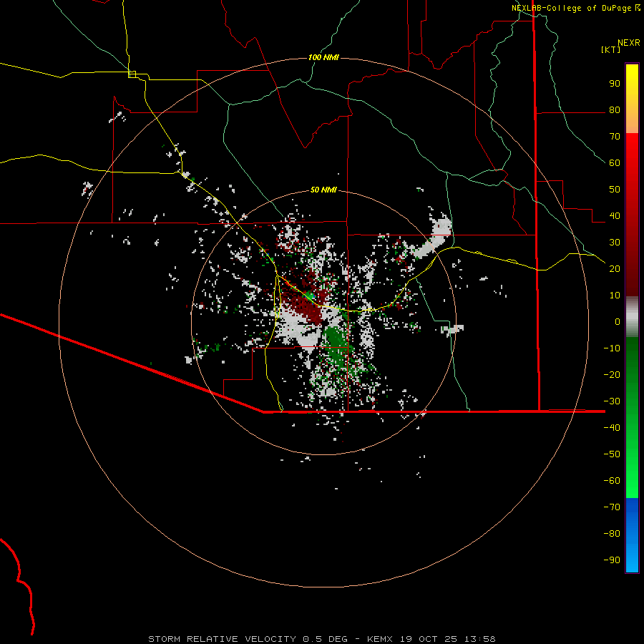Click the [KT] units label
The height and width of the screenshot is (644, 644).
[610, 49]
